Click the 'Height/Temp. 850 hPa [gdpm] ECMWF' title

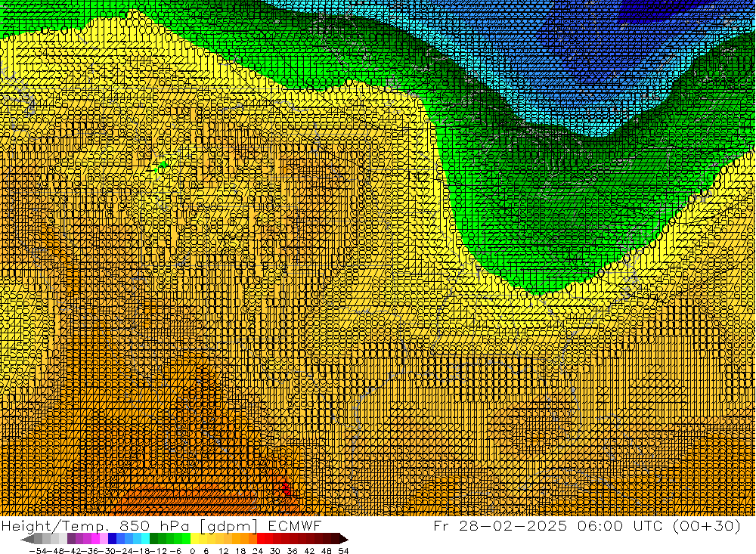(x=161, y=525)
